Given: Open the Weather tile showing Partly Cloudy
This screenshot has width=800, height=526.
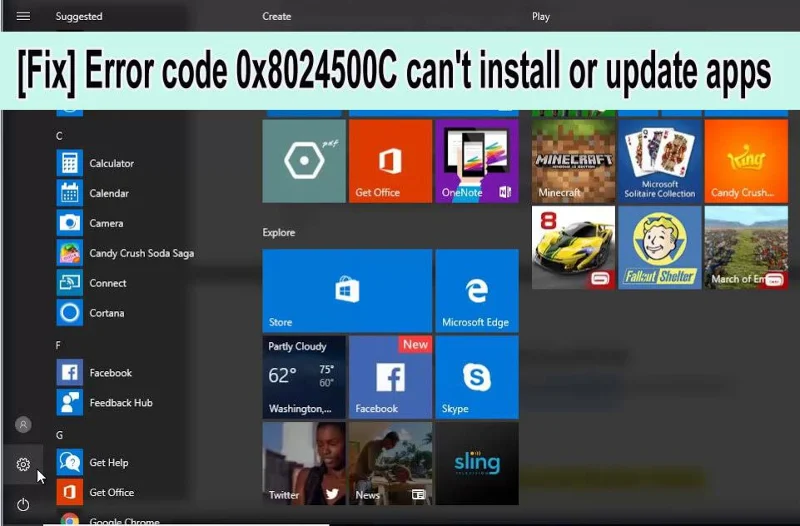Looking at the screenshot, I should pyautogui.click(x=304, y=377).
